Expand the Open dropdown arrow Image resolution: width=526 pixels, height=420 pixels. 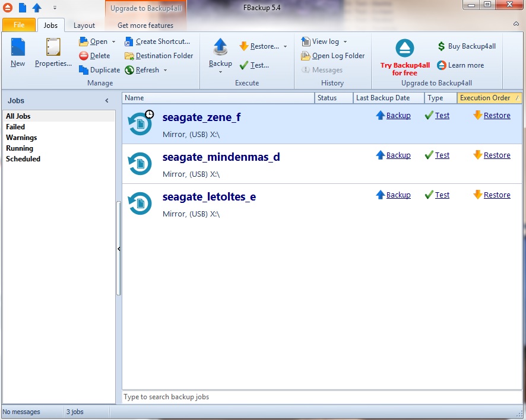[x=113, y=42]
